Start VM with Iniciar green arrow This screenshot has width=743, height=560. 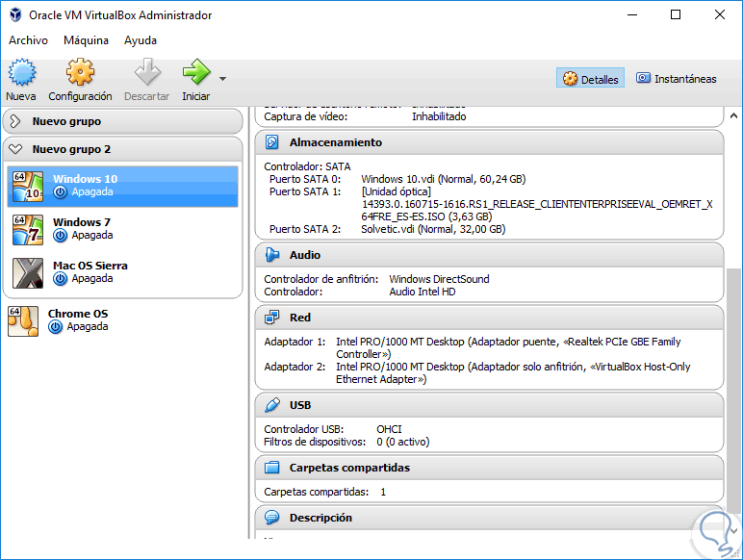click(x=196, y=72)
